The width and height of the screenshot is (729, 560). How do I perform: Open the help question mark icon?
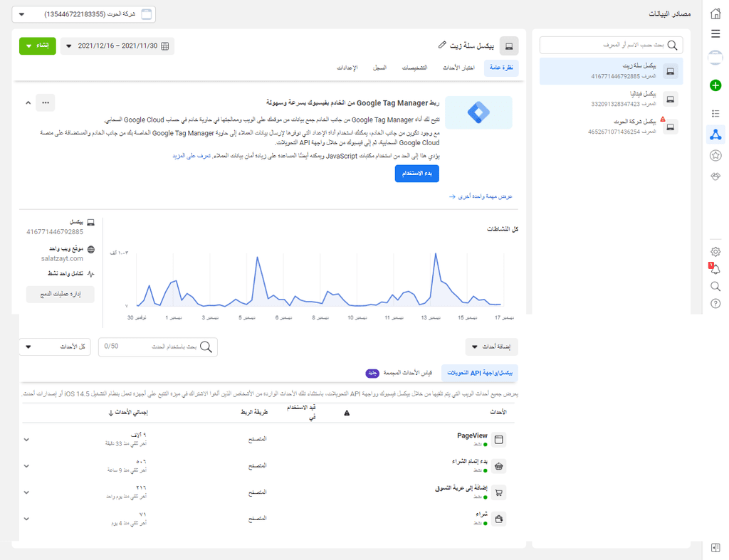click(x=715, y=303)
